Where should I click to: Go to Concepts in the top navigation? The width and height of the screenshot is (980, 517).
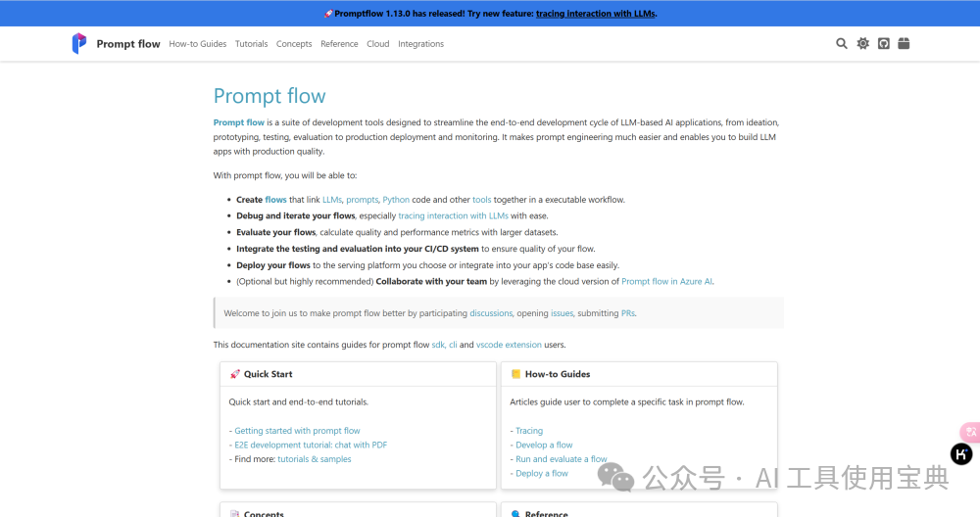pos(294,44)
